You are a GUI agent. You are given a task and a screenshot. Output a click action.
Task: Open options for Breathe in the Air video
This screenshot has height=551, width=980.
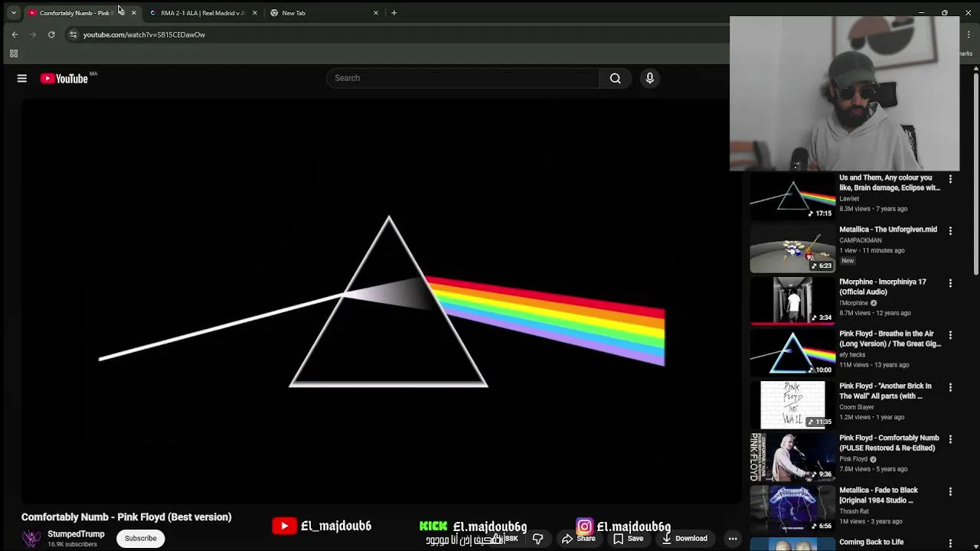click(950, 335)
